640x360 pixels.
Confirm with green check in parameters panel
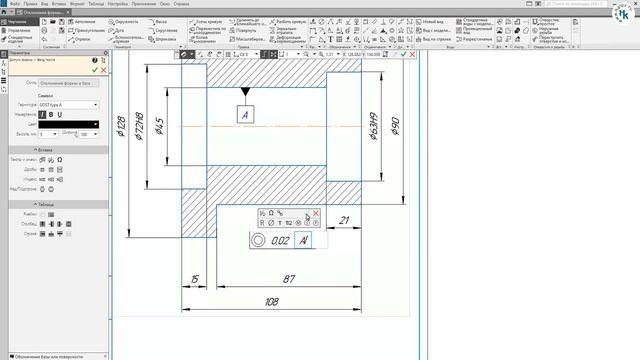[95, 70]
